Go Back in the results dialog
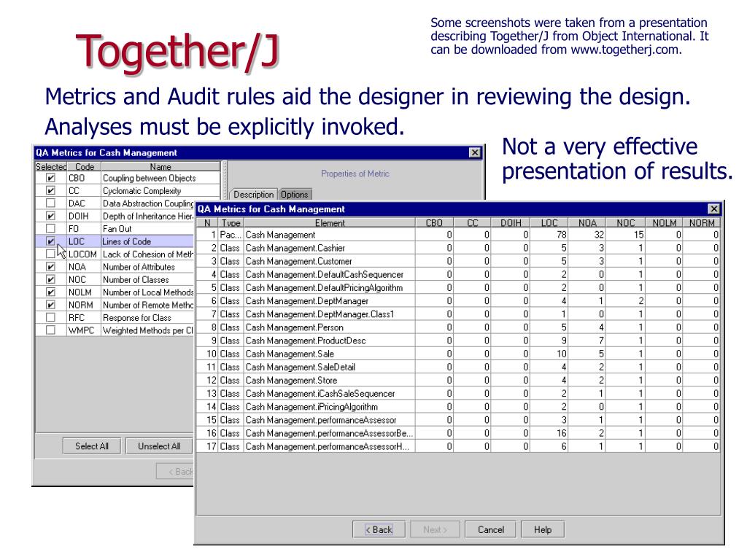The width and height of the screenshot is (747, 560). (379, 529)
